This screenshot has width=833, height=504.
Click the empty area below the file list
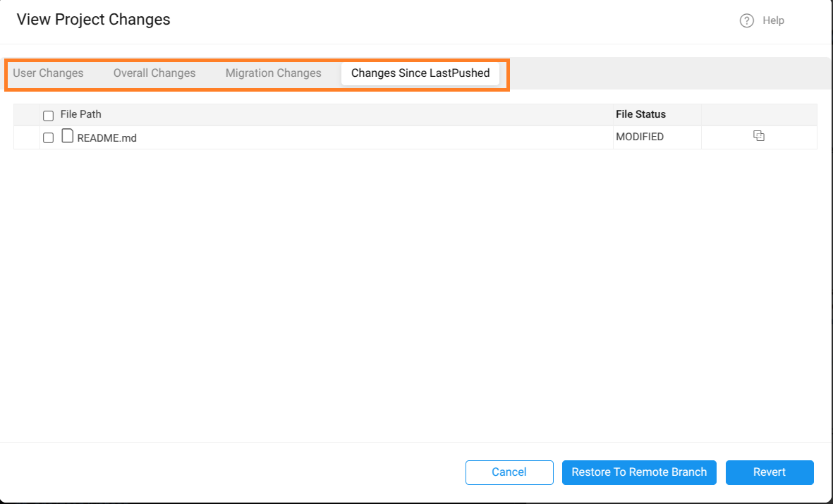pyautogui.click(x=416, y=282)
